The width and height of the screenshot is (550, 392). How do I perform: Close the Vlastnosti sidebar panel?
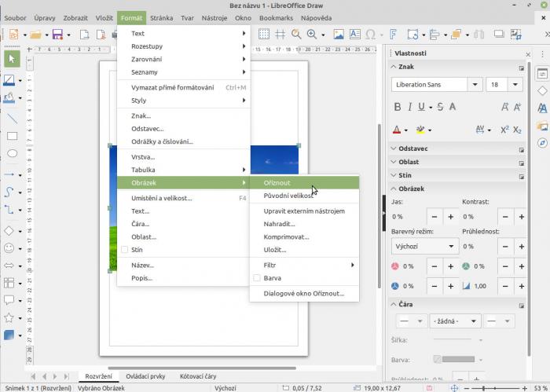(x=528, y=54)
